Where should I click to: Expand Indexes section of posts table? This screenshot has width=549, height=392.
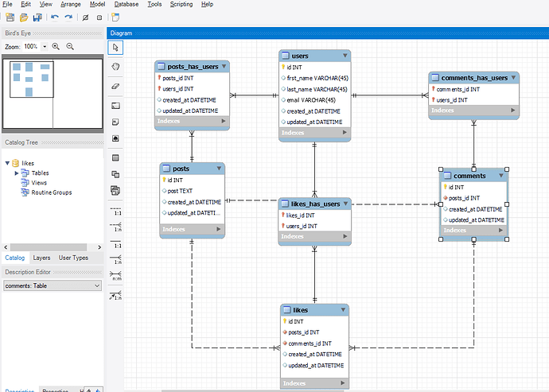219,229
